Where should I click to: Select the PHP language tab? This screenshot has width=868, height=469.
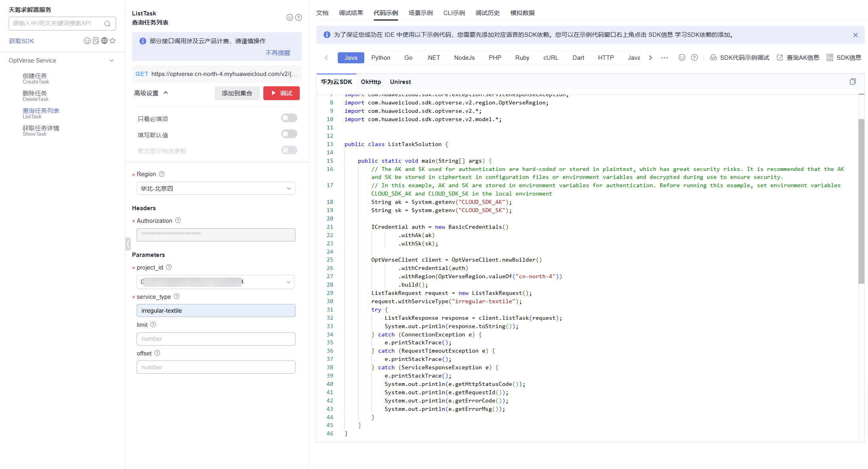coord(495,57)
